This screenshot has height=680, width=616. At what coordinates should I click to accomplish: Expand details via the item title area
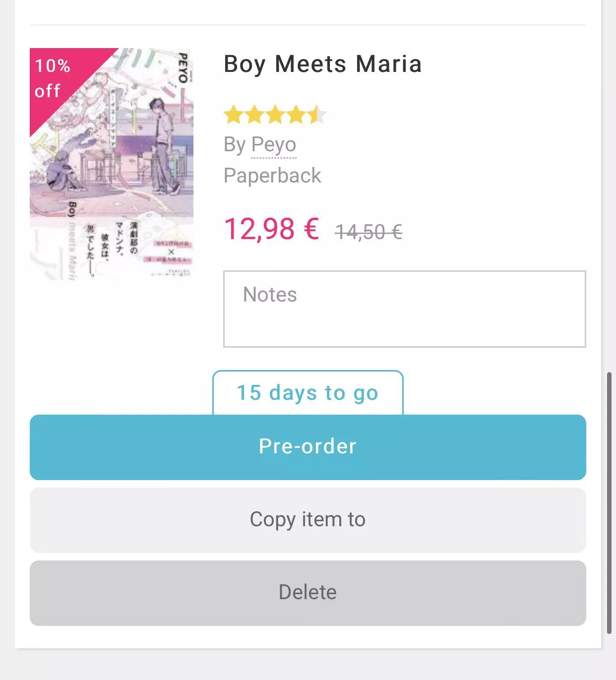coord(322,64)
